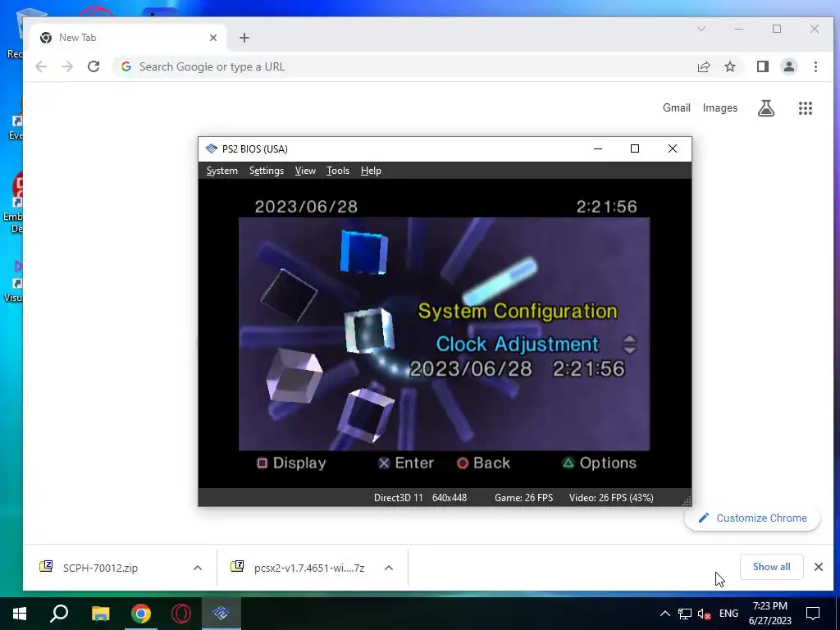Open the System menu in PCSX2

point(221,171)
